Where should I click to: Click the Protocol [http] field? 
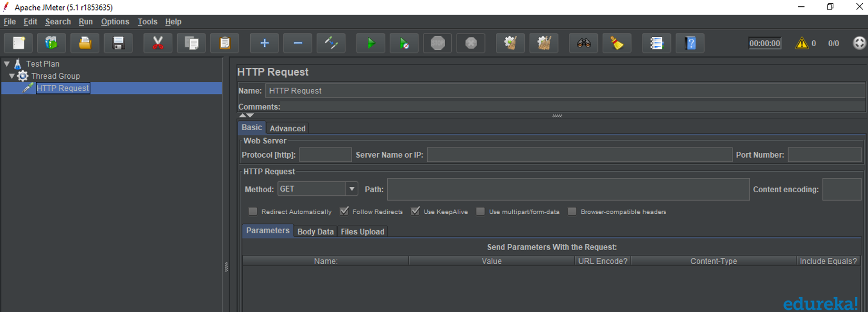(325, 155)
